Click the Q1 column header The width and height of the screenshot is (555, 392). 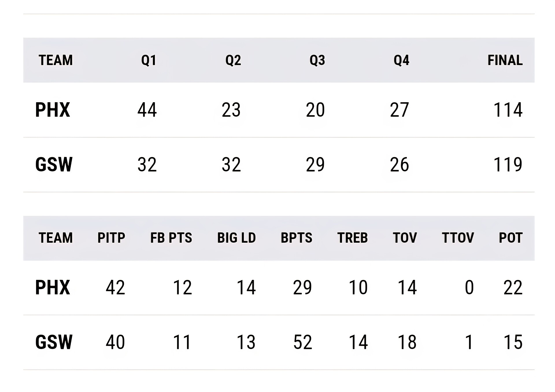click(149, 60)
